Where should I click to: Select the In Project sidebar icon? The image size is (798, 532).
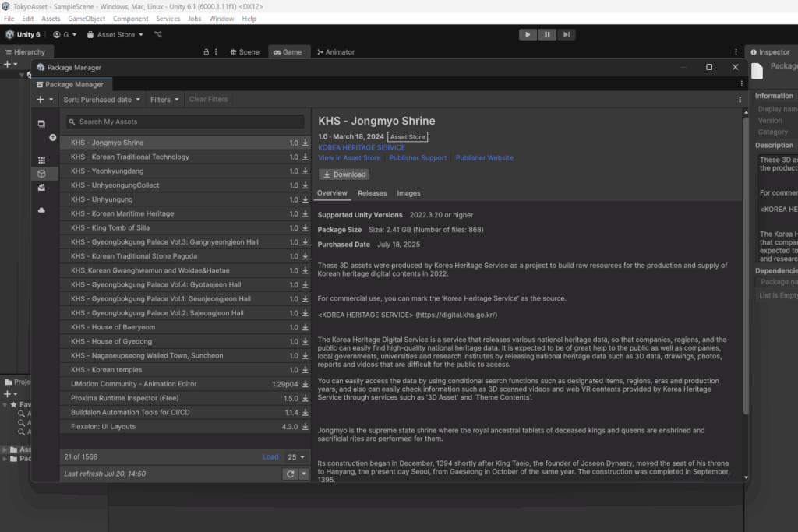42,124
